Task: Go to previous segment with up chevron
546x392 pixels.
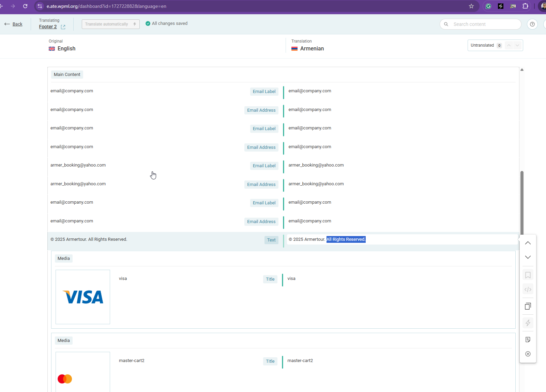Action: point(528,243)
